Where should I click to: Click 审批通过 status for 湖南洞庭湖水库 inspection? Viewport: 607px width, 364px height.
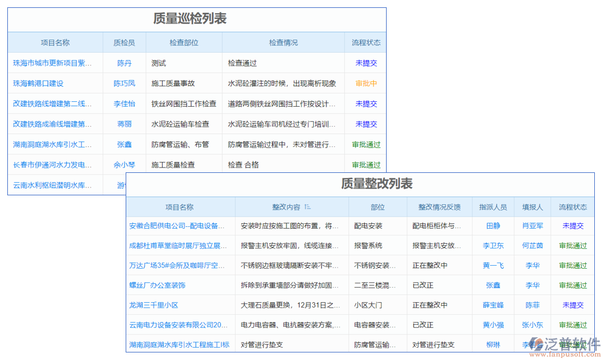coord(366,144)
